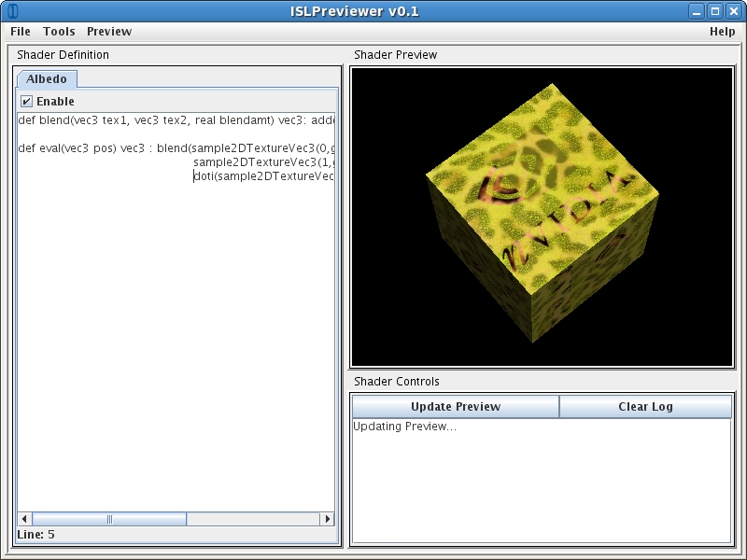This screenshot has height=560, width=747.
Task: Close the ISLPreviewer window
Action: click(734, 11)
